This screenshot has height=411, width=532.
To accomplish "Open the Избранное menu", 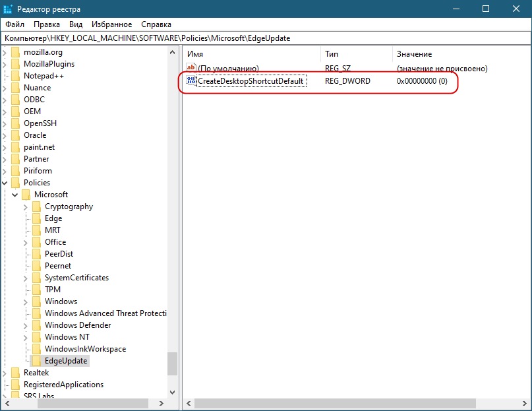I will pyautogui.click(x=111, y=24).
